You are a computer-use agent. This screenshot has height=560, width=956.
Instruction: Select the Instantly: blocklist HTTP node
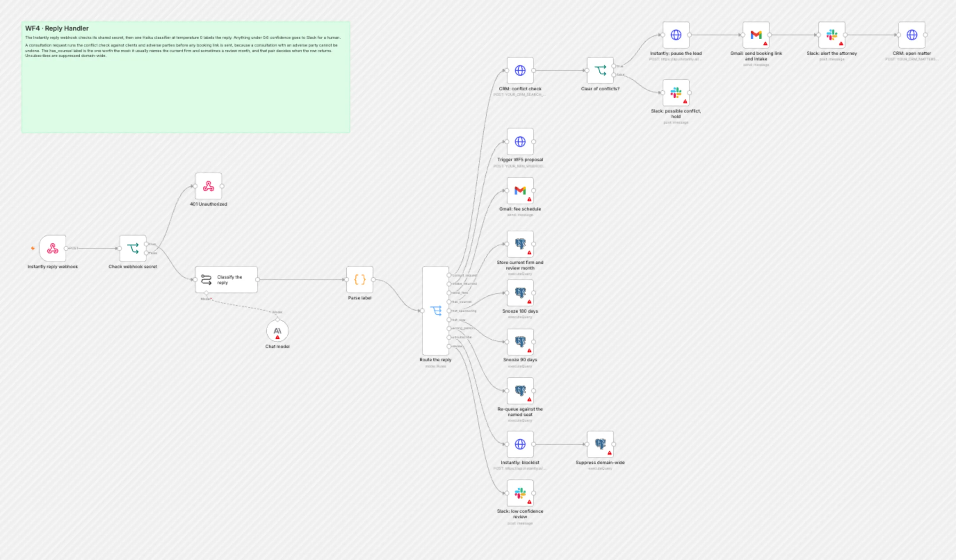pos(520,444)
